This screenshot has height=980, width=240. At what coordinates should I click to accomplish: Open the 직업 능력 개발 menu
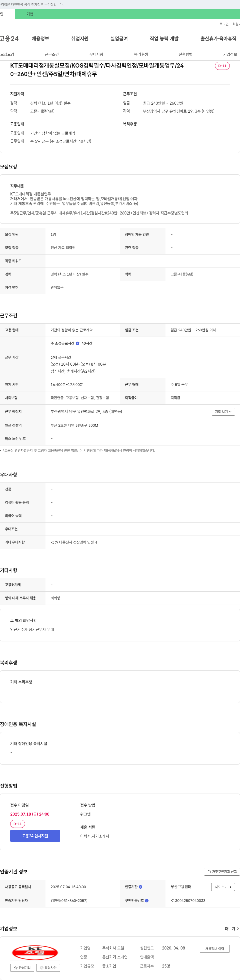tap(164, 39)
